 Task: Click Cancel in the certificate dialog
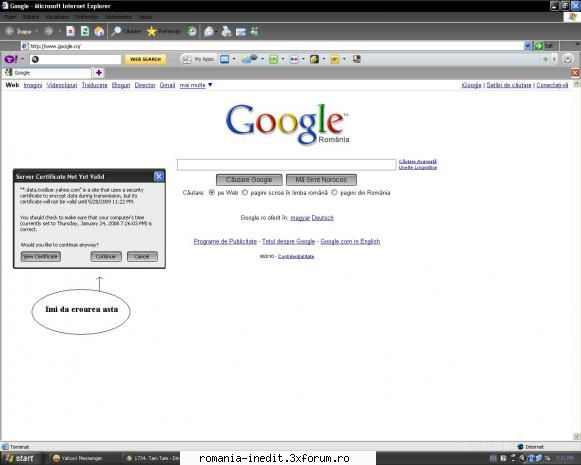(142, 256)
